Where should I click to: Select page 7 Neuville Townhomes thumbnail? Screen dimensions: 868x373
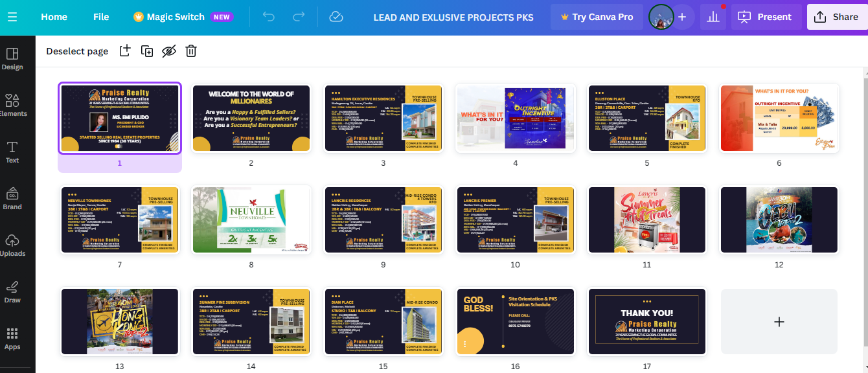(x=120, y=220)
